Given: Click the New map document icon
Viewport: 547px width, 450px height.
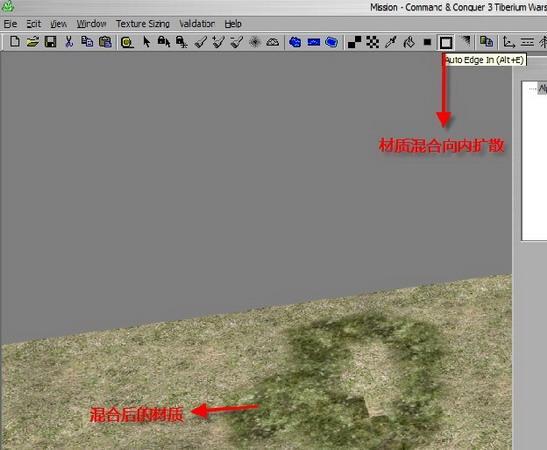Looking at the screenshot, I should pyautogui.click(x=14, y=42).
